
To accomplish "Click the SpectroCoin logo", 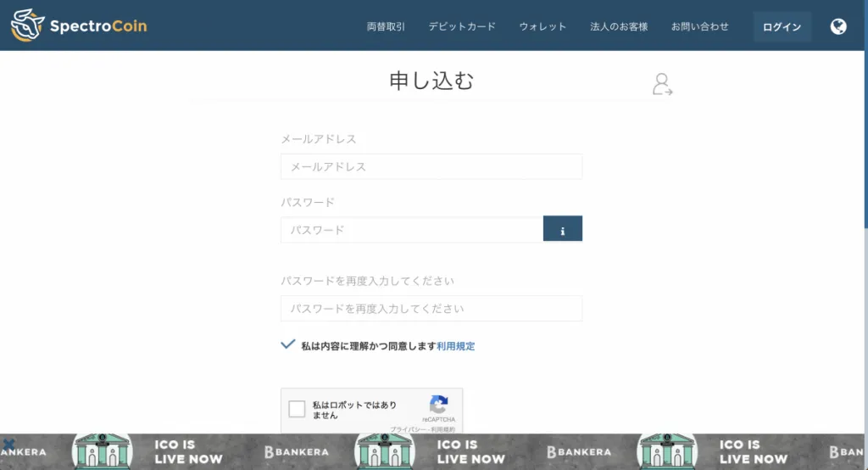I will [x=79, y=25].
